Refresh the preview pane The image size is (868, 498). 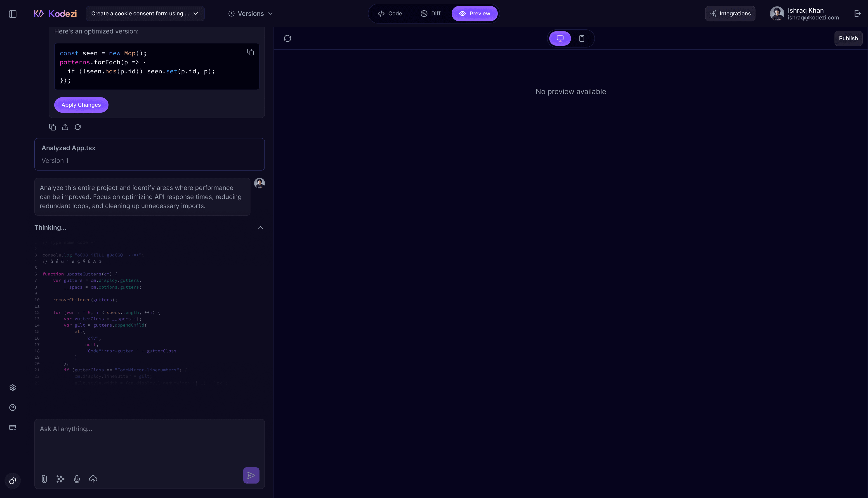pyautogui.click(x=287, y=38)
